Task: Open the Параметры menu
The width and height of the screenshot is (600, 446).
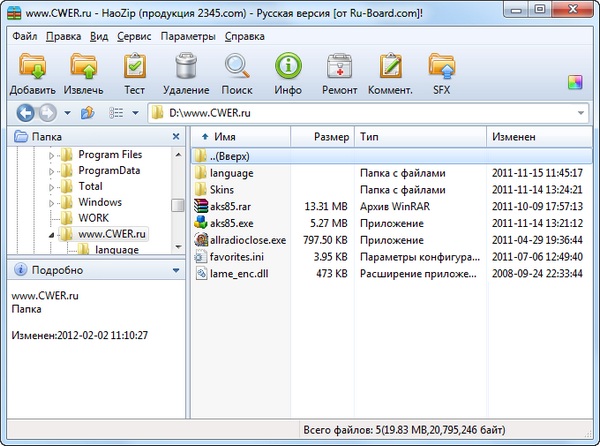Action: point(188,36)
